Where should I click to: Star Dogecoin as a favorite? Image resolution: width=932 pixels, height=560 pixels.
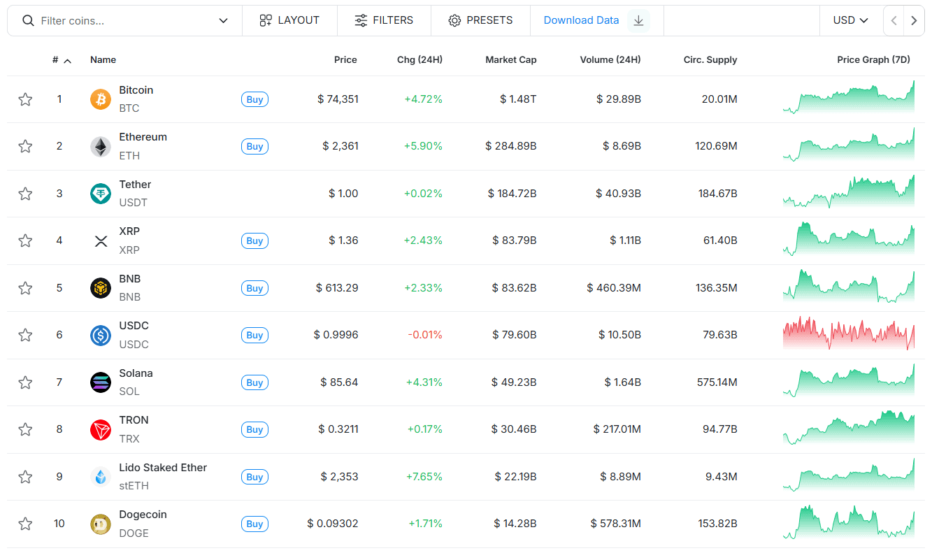click(x=25, y=523)
